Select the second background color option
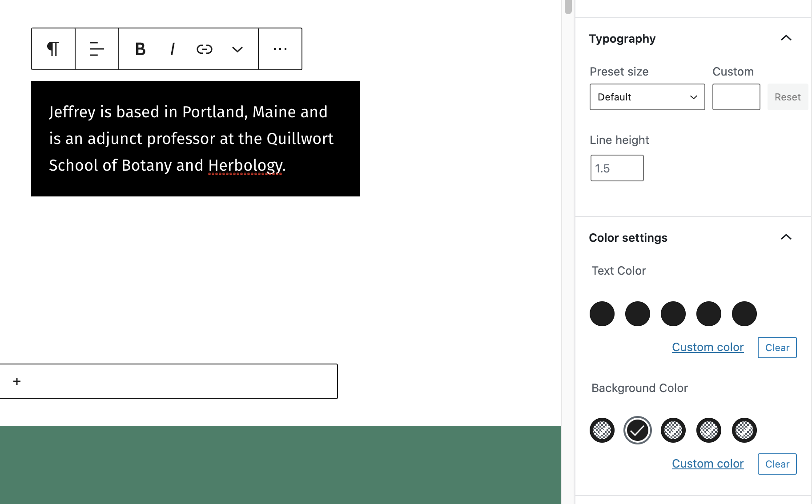 (x=637, y=430)
